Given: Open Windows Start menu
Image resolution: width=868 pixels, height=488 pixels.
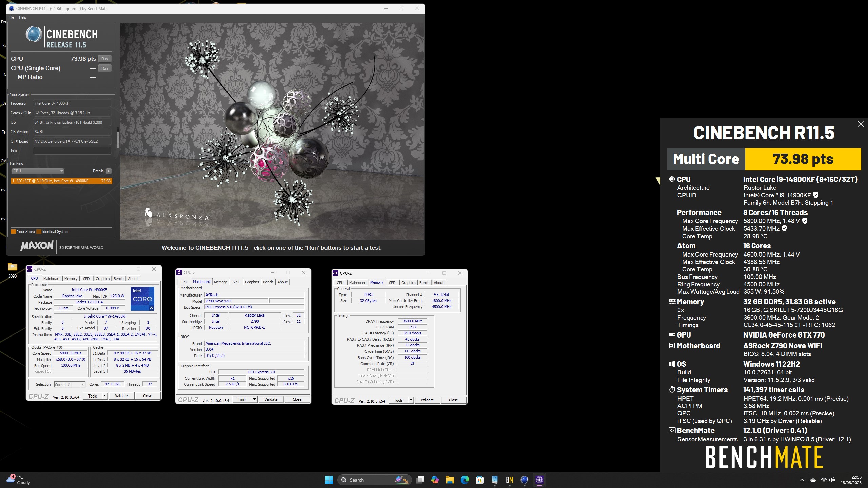Looking at the screenshot, I should (x=329, y=480).
